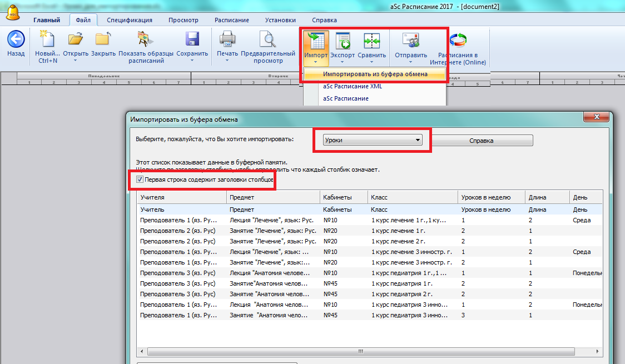Click Показать образцы расписаний icon
Screen dimensions: 625x364
(x=146, y=39)
